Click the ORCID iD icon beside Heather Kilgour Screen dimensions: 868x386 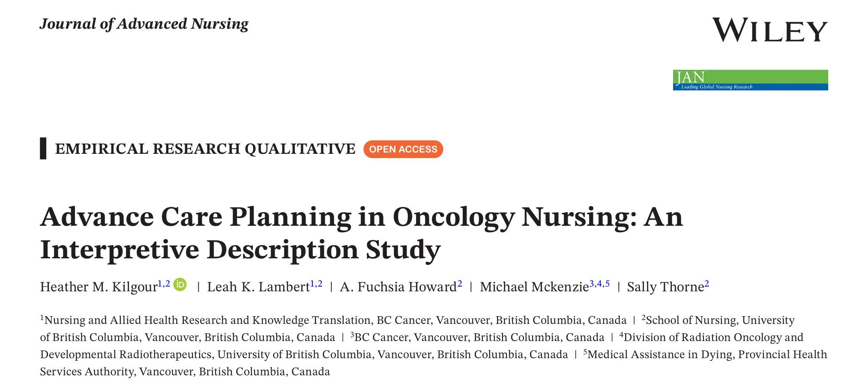click(x=180, y=284)
